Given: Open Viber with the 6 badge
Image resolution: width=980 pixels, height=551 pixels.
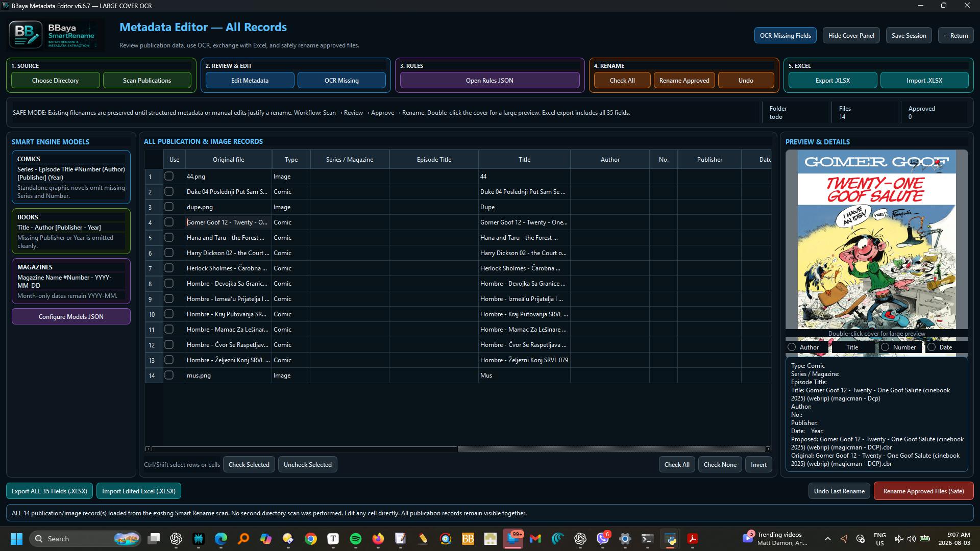Looking at the screenshot, I should coord(603,539).
